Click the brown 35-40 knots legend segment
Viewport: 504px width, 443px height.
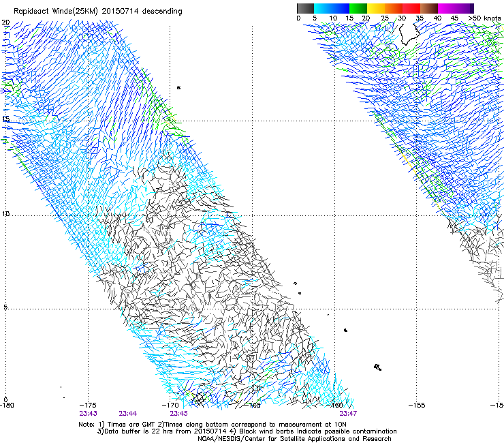(x=429, y=8)
